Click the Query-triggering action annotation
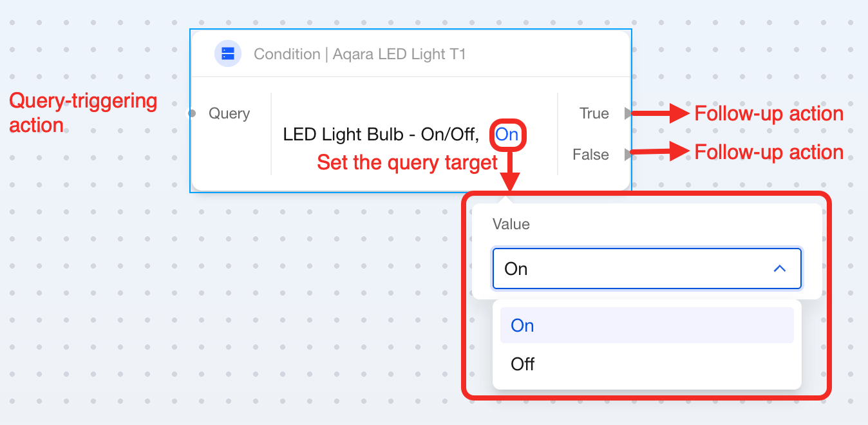 (x=83, y=113)
